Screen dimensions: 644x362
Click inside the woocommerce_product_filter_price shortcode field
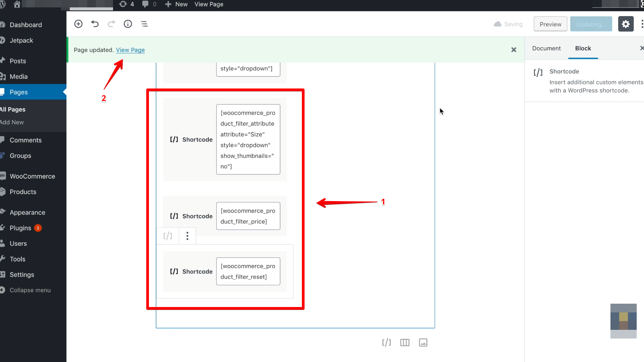pos(248,216)
